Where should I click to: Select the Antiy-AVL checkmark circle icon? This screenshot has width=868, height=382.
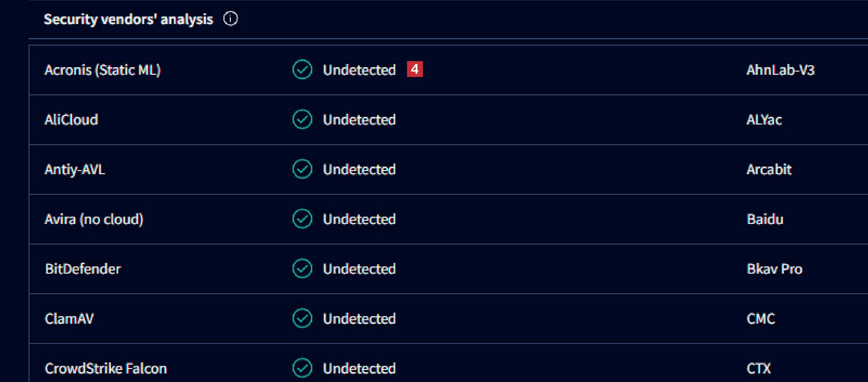click(x=302, y=169)
